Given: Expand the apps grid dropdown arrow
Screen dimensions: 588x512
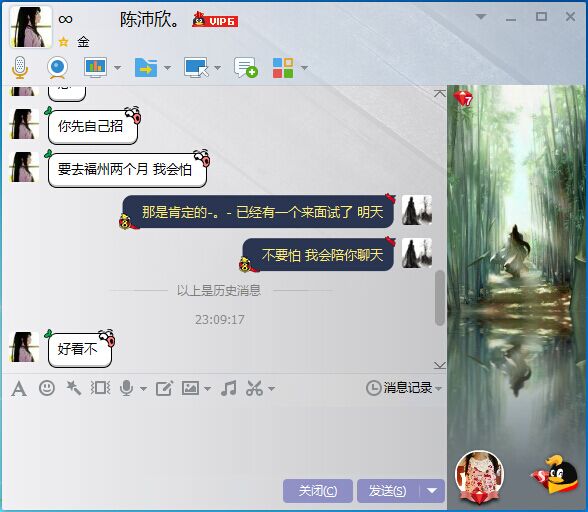Looking at the screenshot, I should 304,68.
